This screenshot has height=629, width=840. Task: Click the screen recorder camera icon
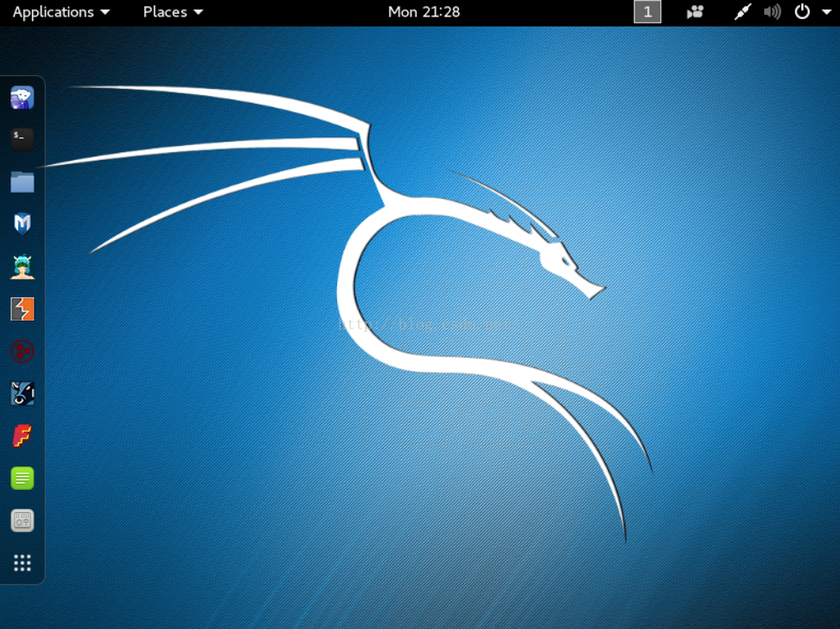(695, 12)
